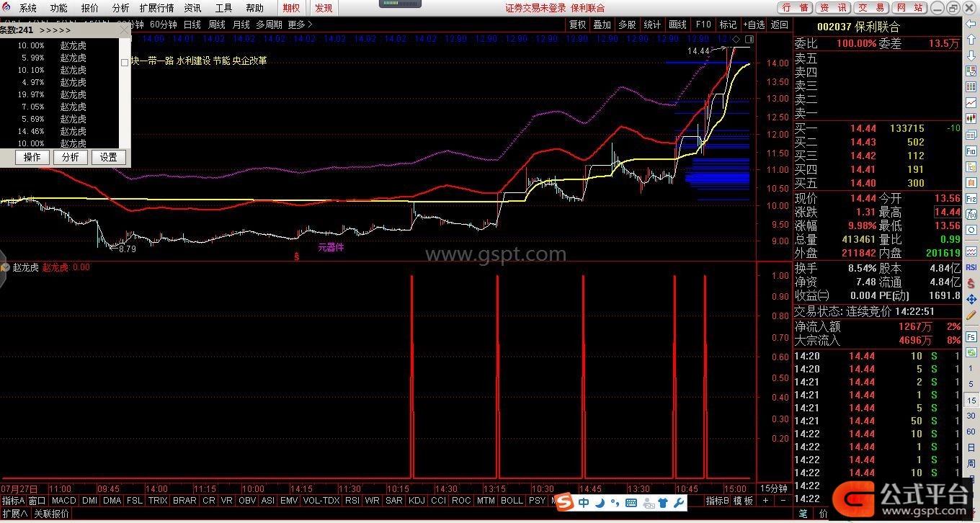Open the 功能 menu
Viewport: 980px width, 523px height.
tap(58, 8)
